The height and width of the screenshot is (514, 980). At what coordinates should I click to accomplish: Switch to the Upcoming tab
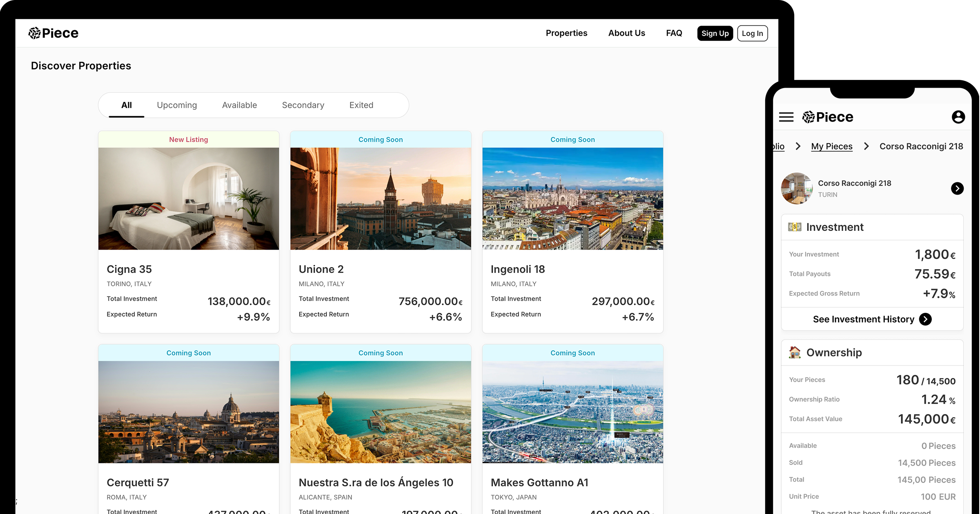pos(177,105)
